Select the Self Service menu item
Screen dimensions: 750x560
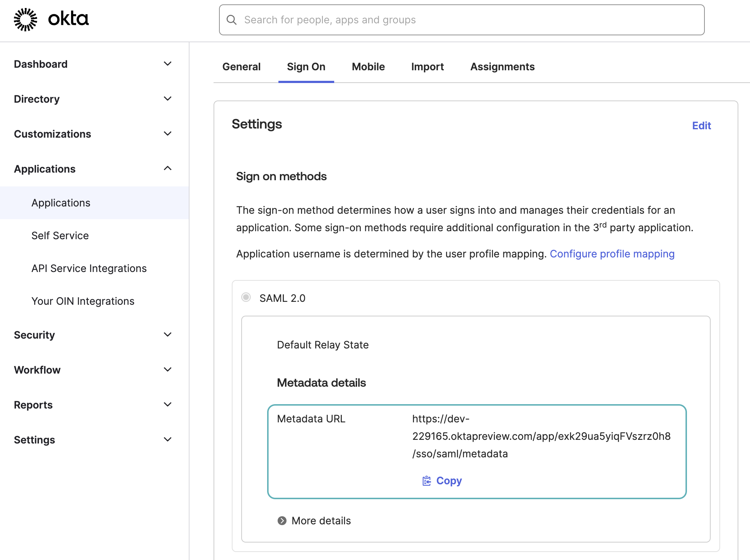click(x=60, y=235)
